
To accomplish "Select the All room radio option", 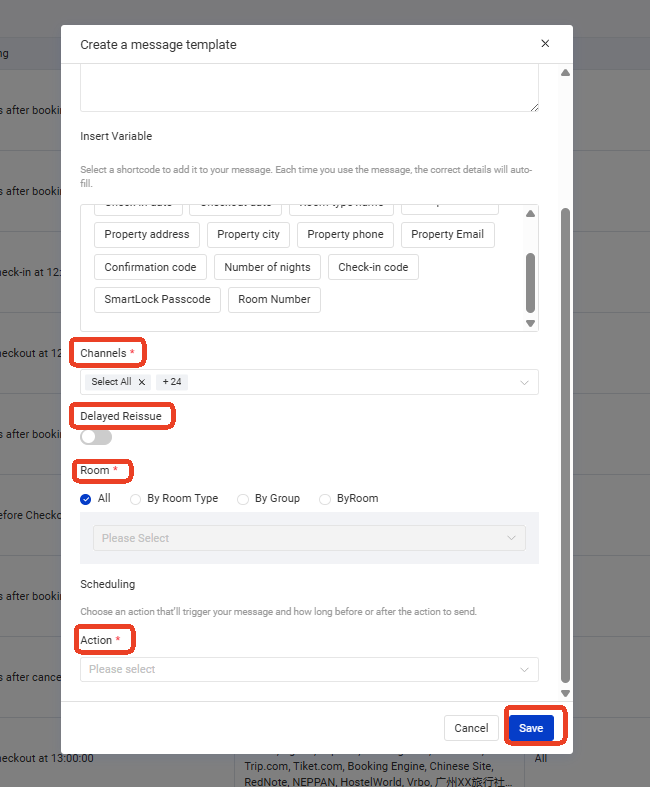I will click(86, 499).
